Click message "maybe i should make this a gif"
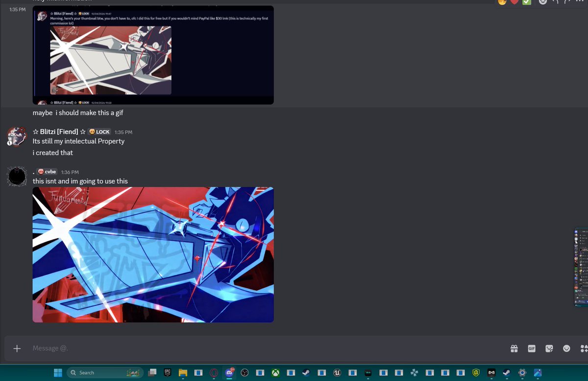Image resolution: width=588 pixels, height=381 pixels. tap(78, 113)
